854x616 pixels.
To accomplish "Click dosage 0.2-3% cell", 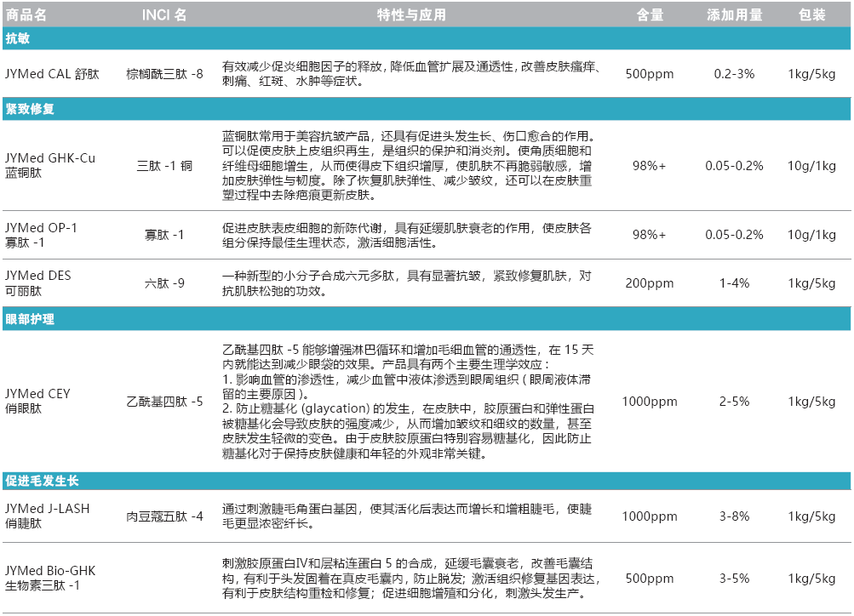I will [734, 74].
